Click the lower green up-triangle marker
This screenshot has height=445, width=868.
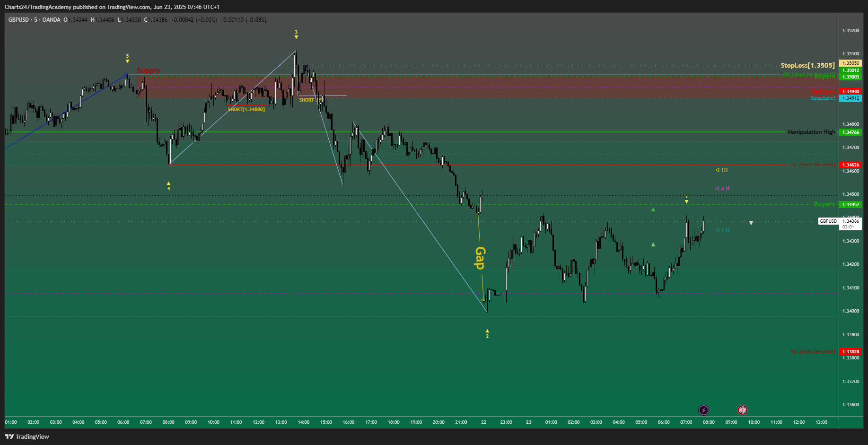pos(653,244)
